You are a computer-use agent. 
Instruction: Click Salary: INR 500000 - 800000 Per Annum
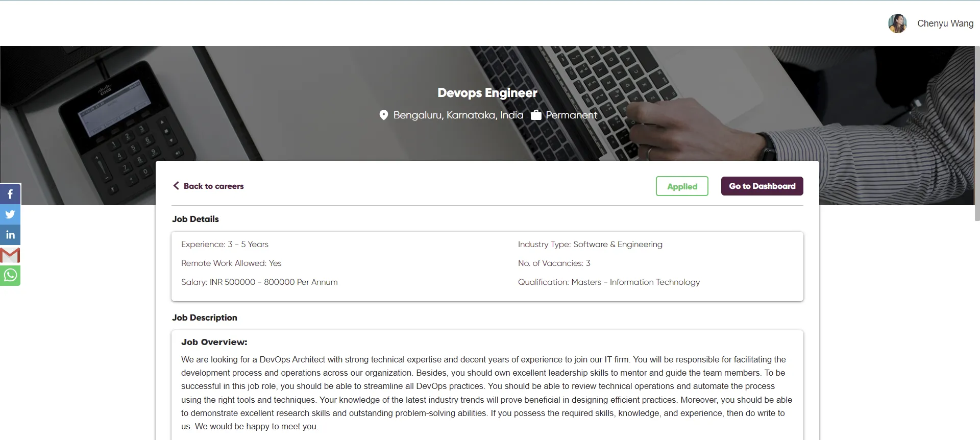pos(259,282)
